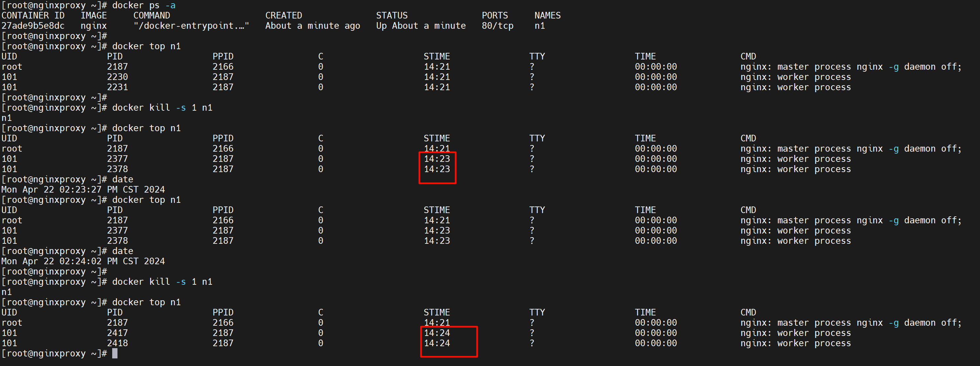Screen dimensions: 980x366
Task: Click the CREATED column header
Action: (283, 15)
